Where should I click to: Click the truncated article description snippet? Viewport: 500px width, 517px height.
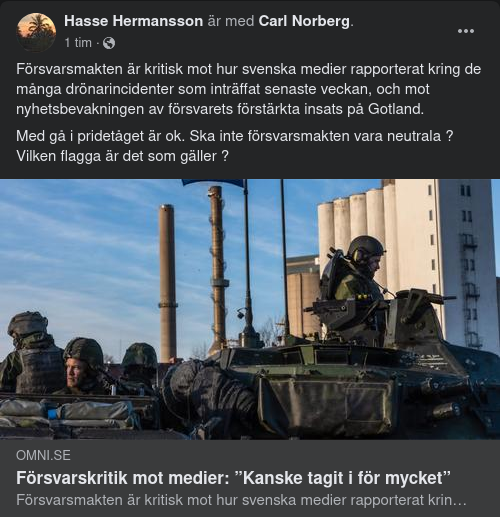(x=241, y=500)
